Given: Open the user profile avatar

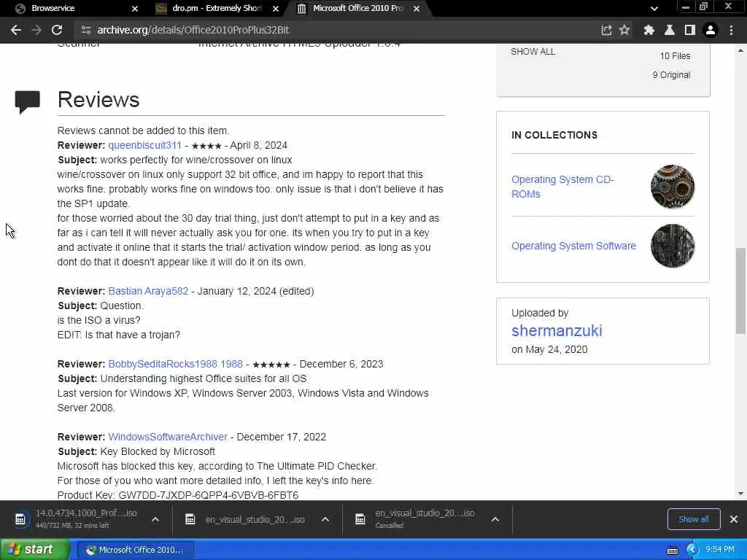Looking at the screenshot, I should click(x=711, y=30).
